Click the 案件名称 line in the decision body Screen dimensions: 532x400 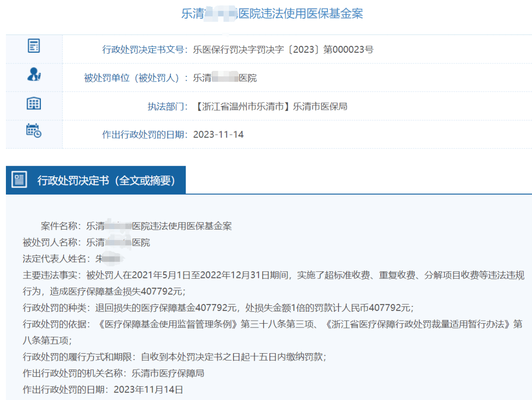136,226
